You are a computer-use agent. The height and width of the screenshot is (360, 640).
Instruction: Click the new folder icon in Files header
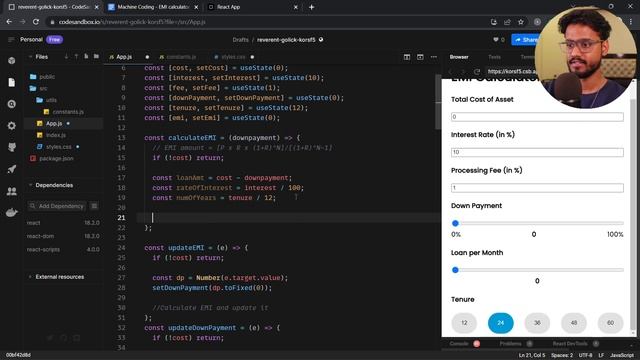point(96,57)
